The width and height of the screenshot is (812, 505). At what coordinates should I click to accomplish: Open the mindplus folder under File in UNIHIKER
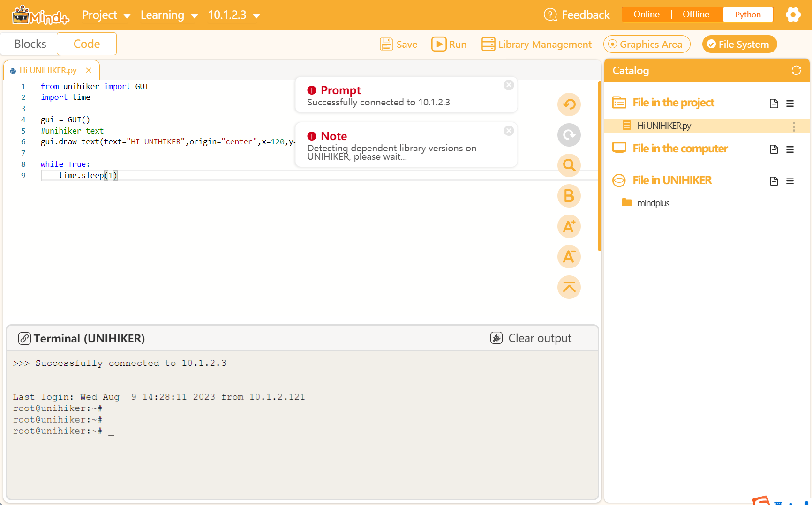tap(654, 202)
